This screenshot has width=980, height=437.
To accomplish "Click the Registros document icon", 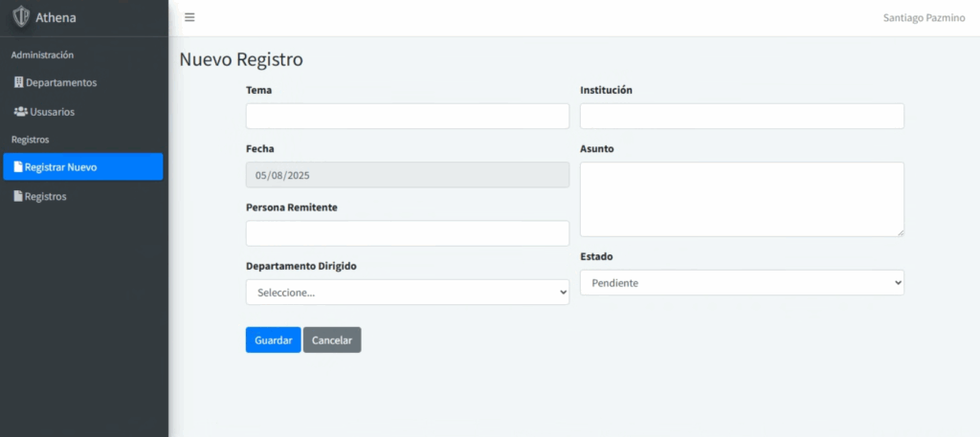I will 17,196.
